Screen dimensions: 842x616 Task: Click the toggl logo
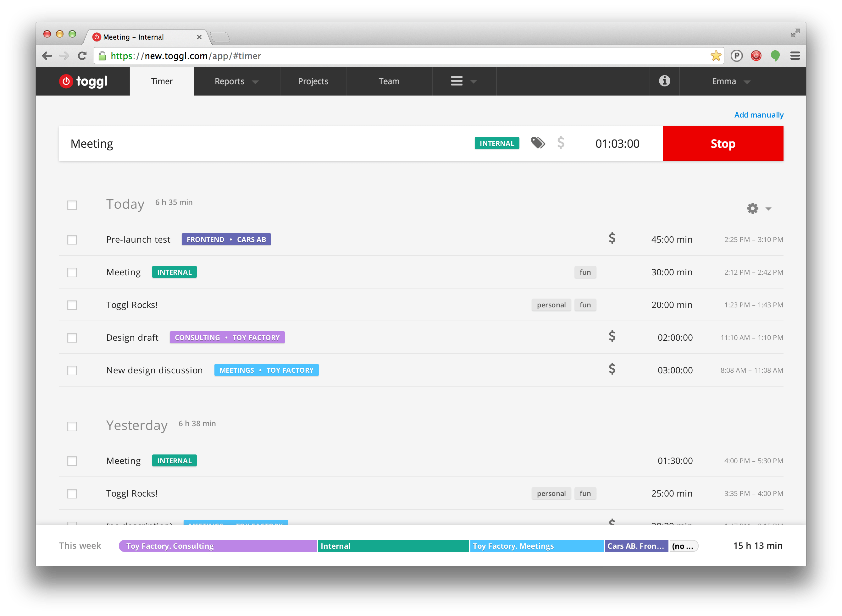(84, 81)
